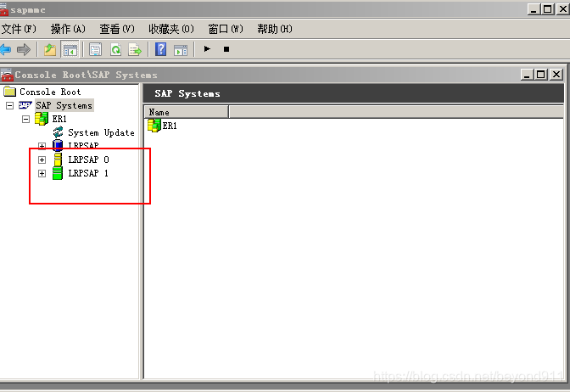This screenshot has width=570, height=392.
Task: Open the 操作(A) menu
Action: click(68, 29)
